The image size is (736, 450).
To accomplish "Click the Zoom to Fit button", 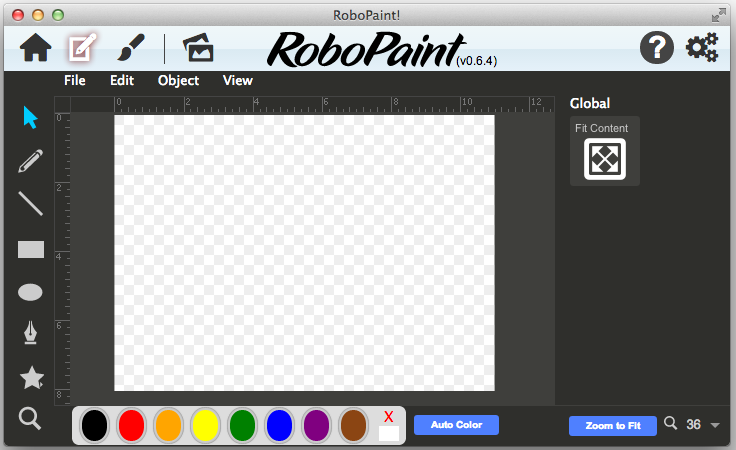I will point(613,426).
